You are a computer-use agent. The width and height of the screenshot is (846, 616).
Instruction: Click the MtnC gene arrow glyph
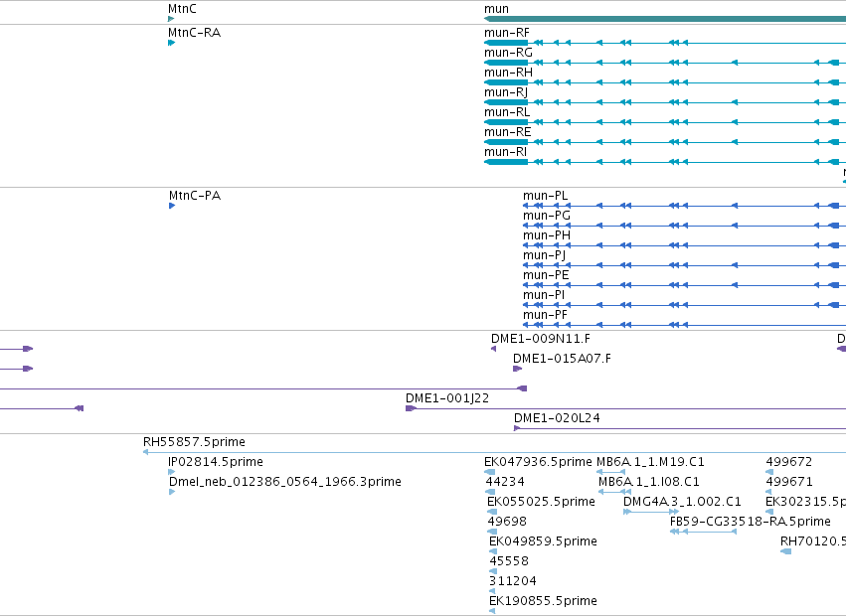171,19
